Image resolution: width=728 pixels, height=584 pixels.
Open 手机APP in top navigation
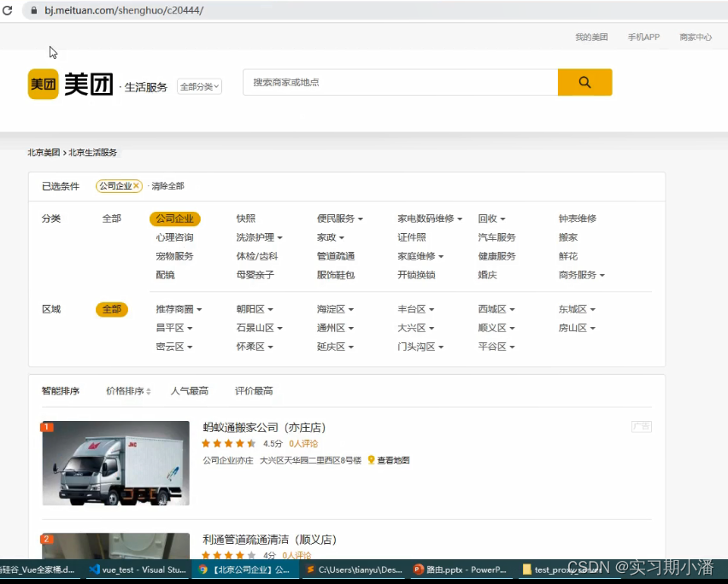[643, 37]
